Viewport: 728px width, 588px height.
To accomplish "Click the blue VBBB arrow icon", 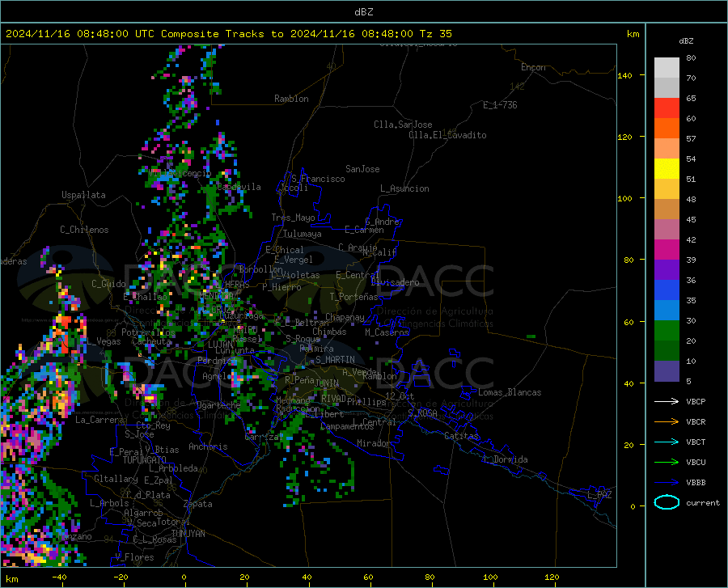I will (667, 483).
